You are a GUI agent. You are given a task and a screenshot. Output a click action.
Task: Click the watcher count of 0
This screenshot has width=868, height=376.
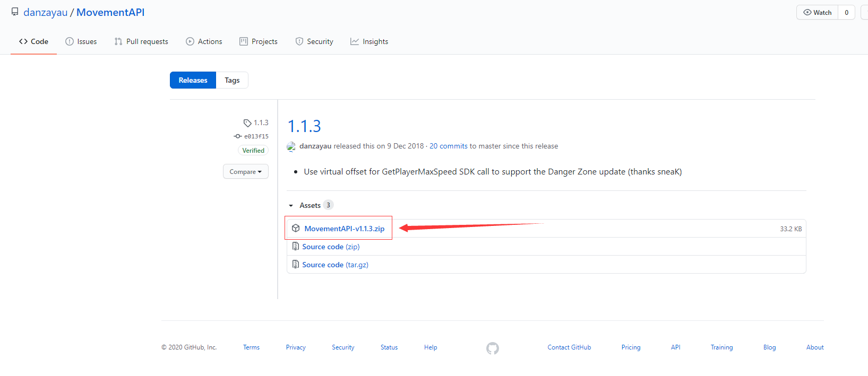click(846, 12)
